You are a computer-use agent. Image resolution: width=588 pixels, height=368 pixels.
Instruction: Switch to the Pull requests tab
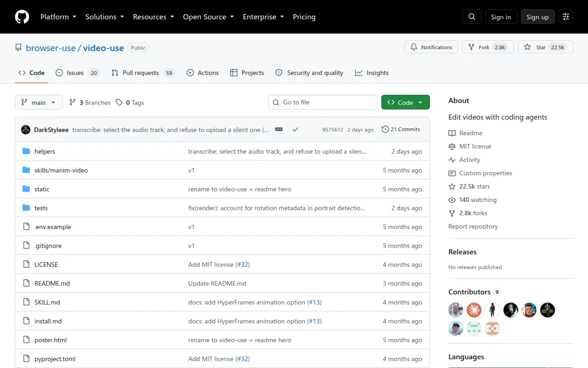tap(143, 73)
